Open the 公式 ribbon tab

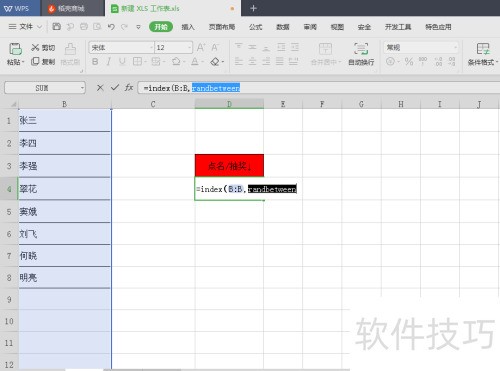[x=255, y=27]
